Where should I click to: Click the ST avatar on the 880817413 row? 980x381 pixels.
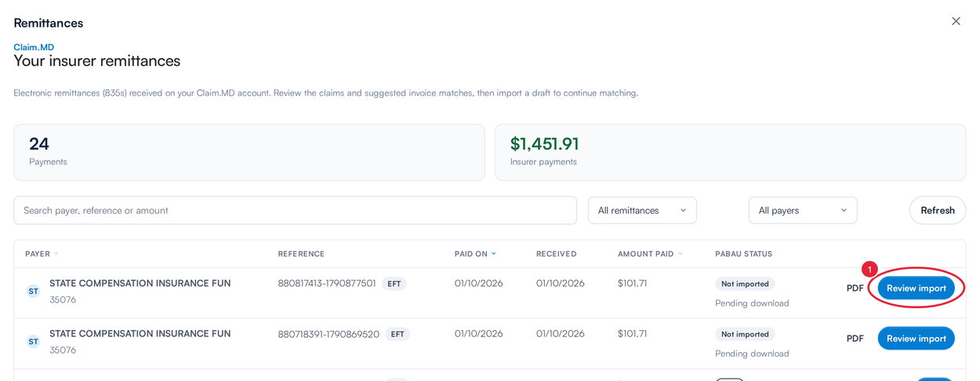[34, 291]
